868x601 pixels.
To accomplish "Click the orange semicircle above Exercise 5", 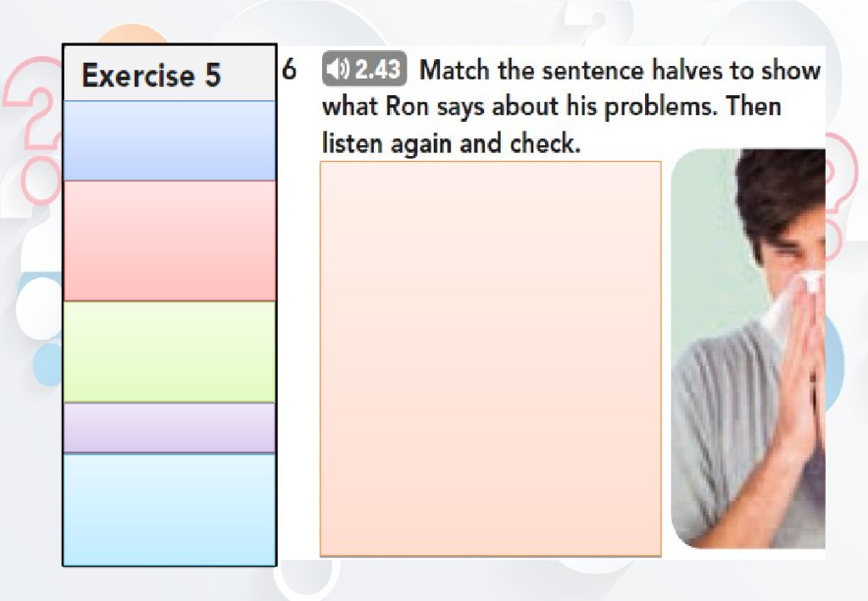I will click(x=131, y=34).
